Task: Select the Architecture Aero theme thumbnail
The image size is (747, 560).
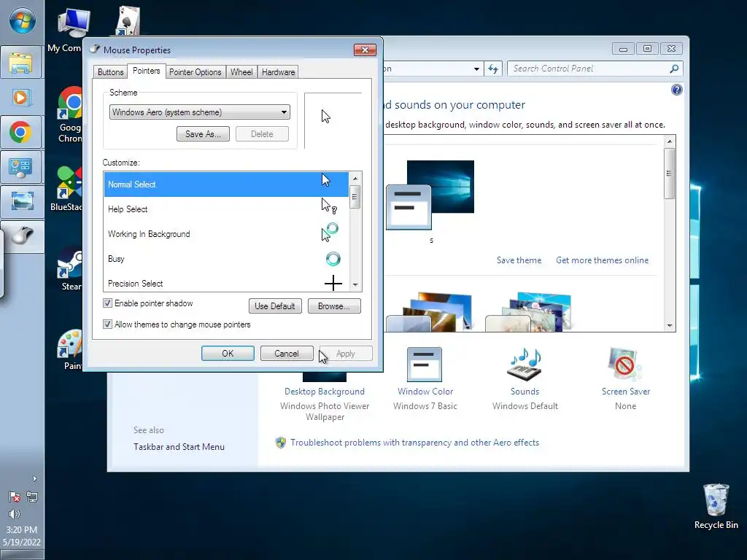Action: (x=429, y=312)
